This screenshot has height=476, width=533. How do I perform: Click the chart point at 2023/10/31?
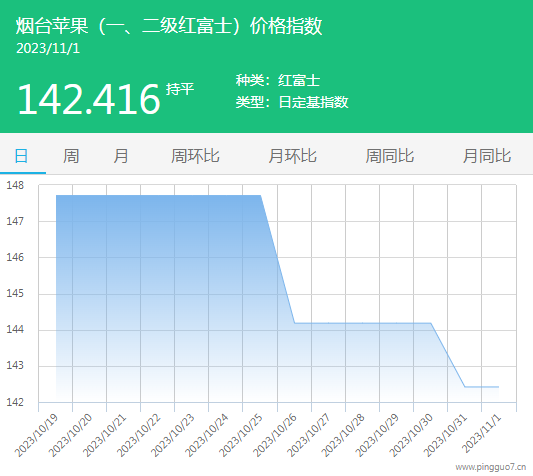pyautogui.click(x=465, y=387)
